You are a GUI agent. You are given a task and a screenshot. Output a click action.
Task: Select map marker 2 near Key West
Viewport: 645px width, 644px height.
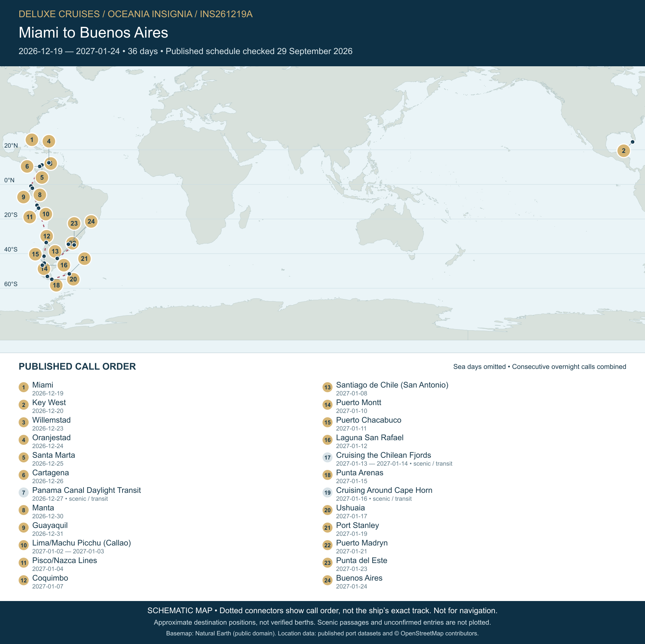[x=623, y=151]
